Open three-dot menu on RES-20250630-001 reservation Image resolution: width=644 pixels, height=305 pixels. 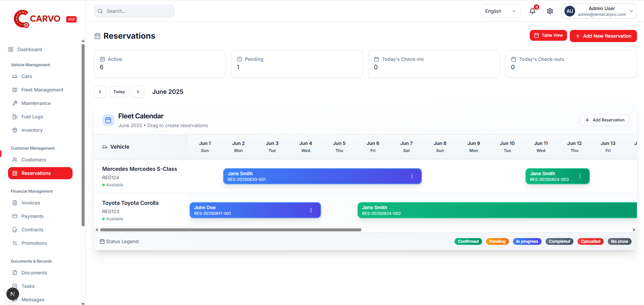[412, 176]
